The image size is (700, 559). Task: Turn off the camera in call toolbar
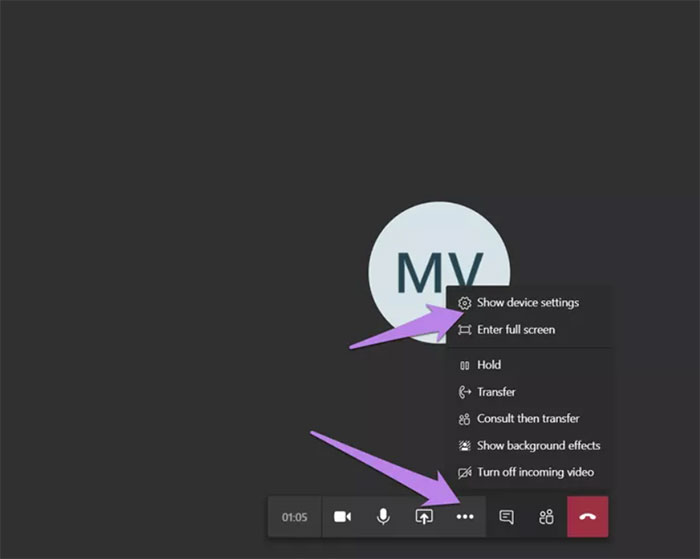[x=342, y=517]
